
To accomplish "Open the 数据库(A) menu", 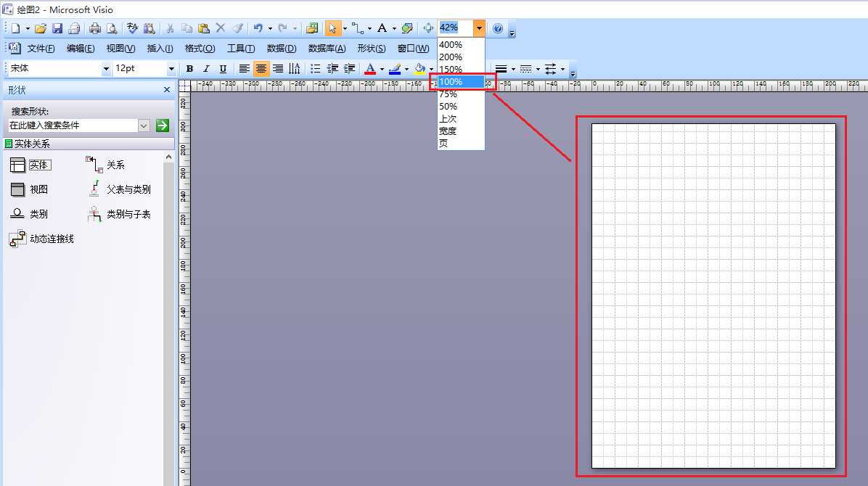I will [x=327, y=48].
